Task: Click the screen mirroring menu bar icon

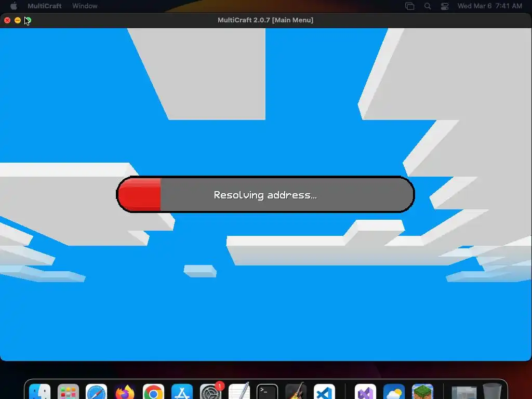Action: pos(410,6)
